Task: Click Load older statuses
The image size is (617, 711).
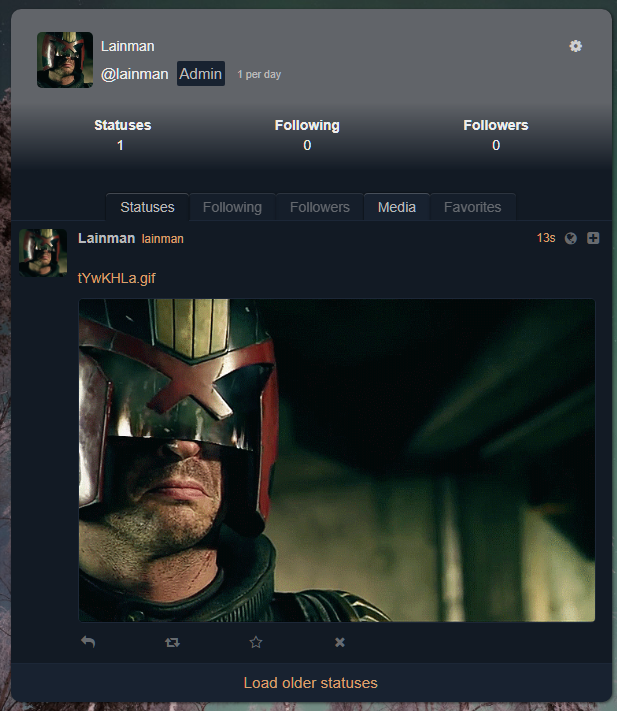Action: tap(311, 683)
